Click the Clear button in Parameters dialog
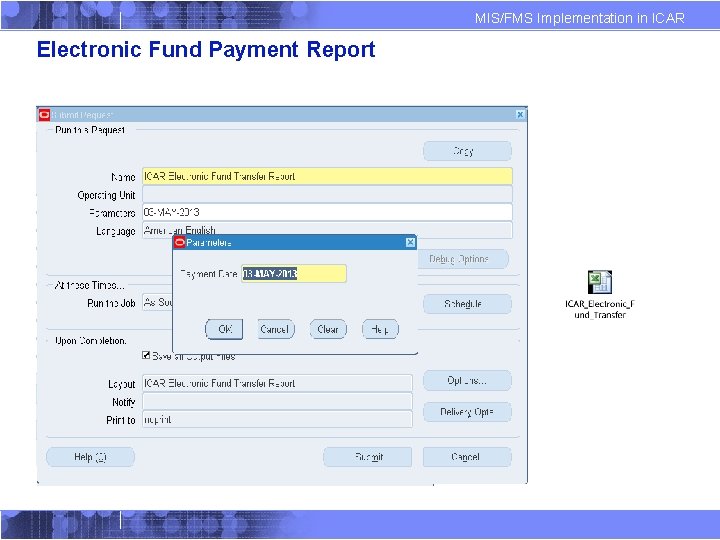The height and width of the screenshot is (540, 720). pyautogui.click(x=328, y=329)
